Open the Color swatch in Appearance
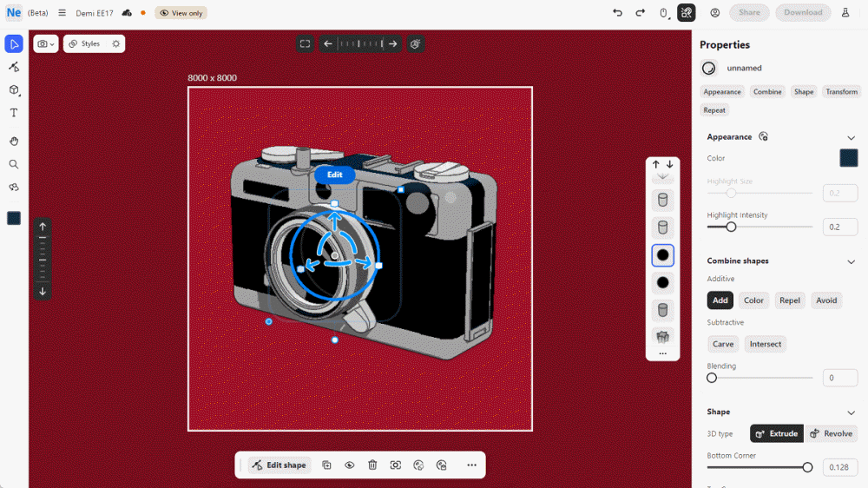This screenshot has width=868, height=488. coord(848,158)
